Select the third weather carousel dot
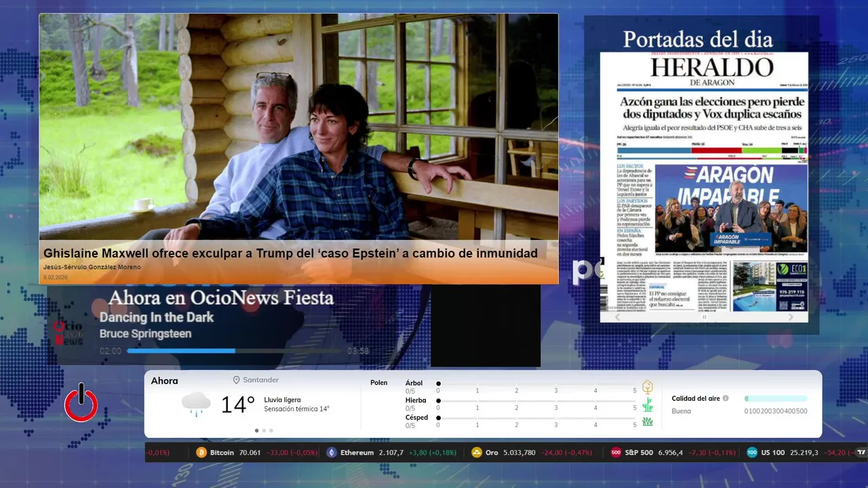 click(271, 430)
